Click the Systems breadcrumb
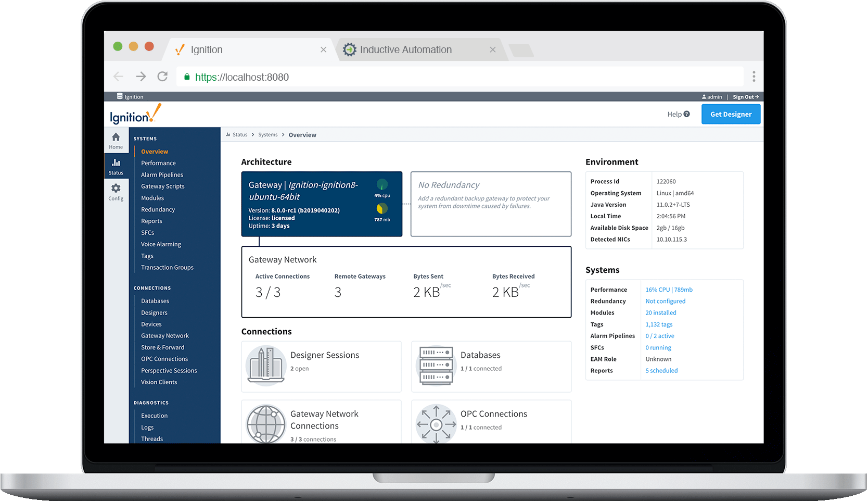Viewport: 868px width, 501px height. (268, 135)
